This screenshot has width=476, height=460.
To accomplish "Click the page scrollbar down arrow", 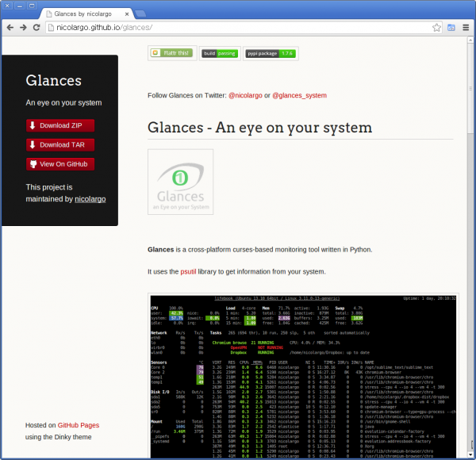I will [x=470, y=454].
